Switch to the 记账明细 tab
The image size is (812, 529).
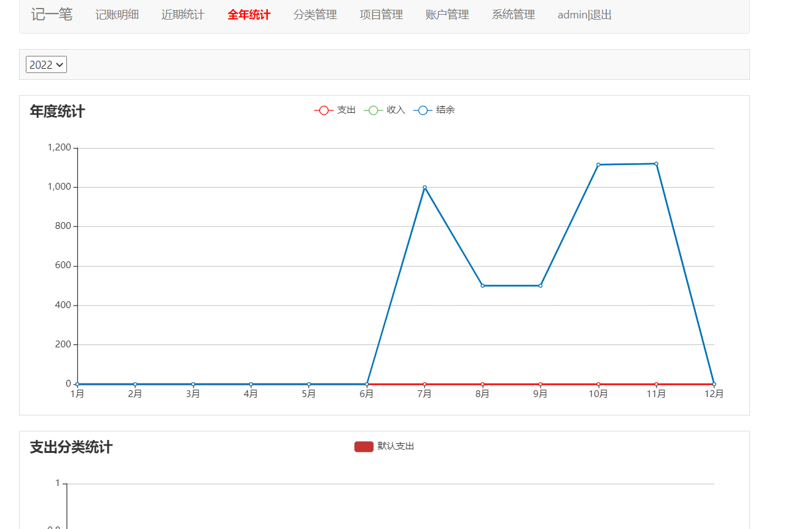[117, 15]
